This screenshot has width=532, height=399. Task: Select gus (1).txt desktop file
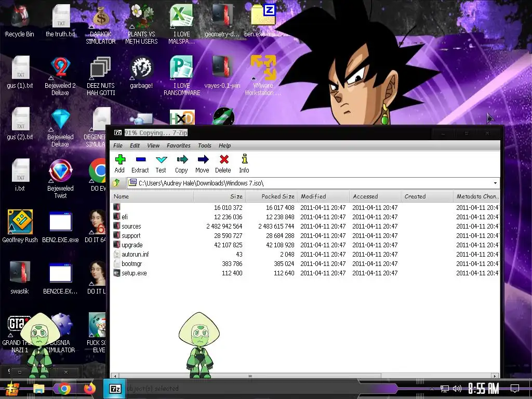[20, 72]
